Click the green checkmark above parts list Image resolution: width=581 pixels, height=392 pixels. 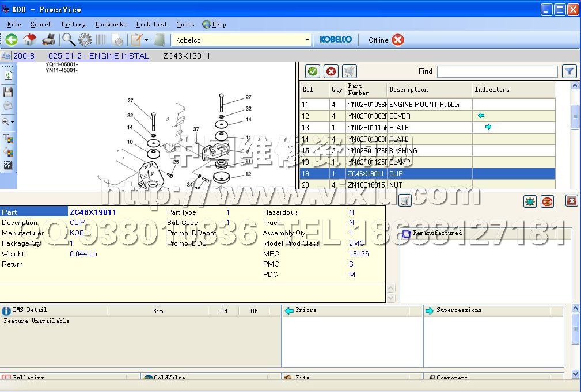313,71
